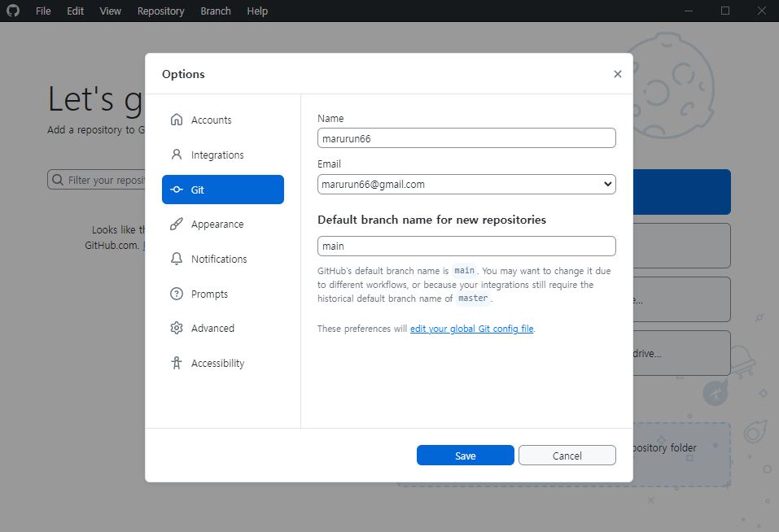
Task: Switch to the Integrations section
Action: click(222, 155)
